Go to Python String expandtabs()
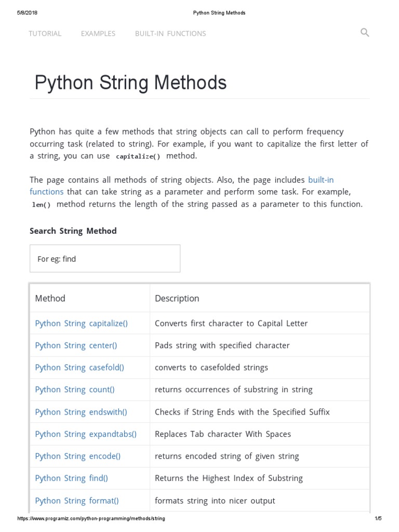 pyautogui.click(x=86, y=434)
